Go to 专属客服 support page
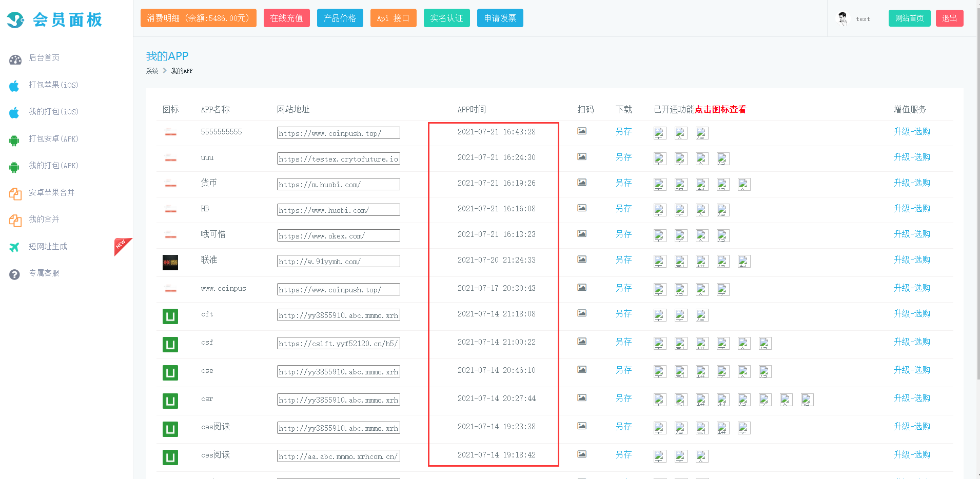The image size is (980, 479). click(44, 273)
